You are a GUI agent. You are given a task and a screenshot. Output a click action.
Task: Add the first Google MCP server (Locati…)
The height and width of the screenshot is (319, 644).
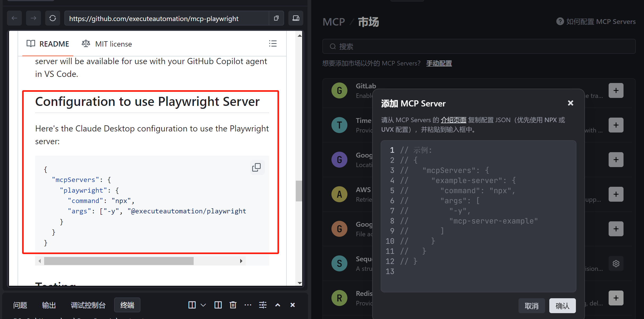616,160
